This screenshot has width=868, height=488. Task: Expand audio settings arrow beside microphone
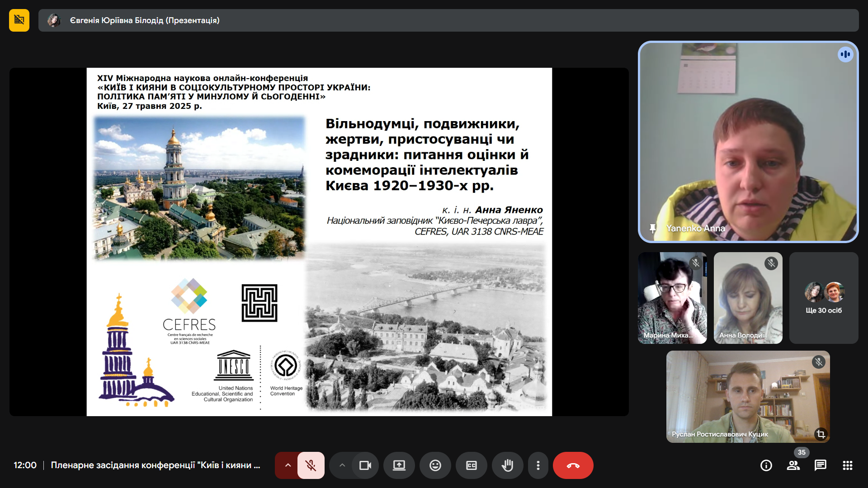(x=288, y=465)
